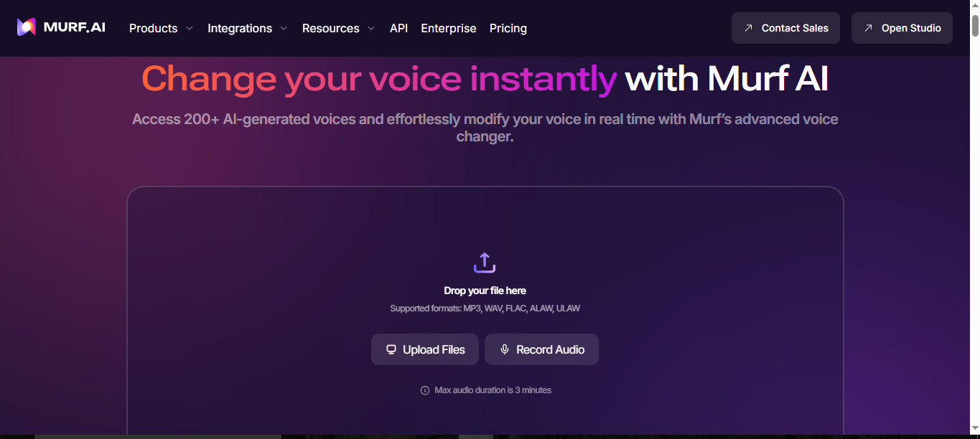Open the API page from navigation
This screenshot has width=980, height=439.
[x=398, y=28]
